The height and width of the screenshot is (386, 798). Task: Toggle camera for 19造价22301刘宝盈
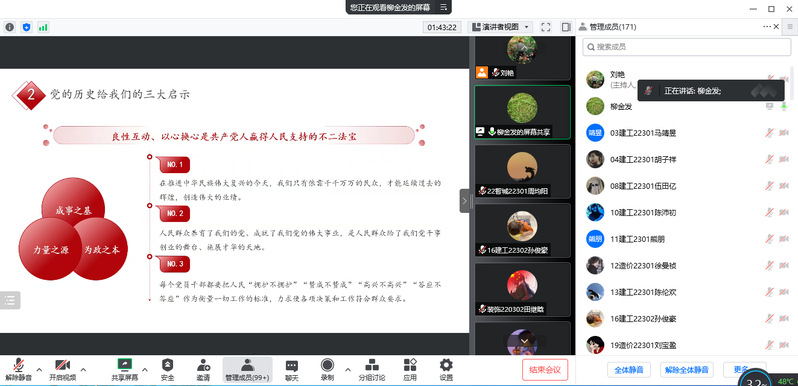(784, 345)
